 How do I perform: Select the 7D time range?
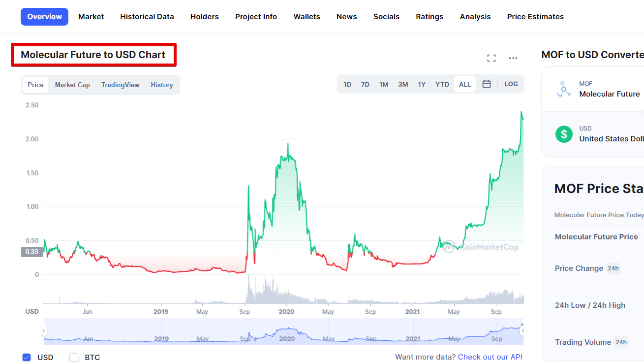[365, 84]
